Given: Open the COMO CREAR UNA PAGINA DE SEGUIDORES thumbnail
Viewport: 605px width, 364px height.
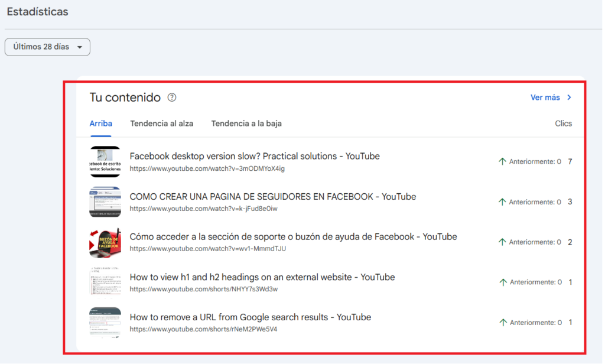Looking at the screenshot, I should tap(105, 202).
